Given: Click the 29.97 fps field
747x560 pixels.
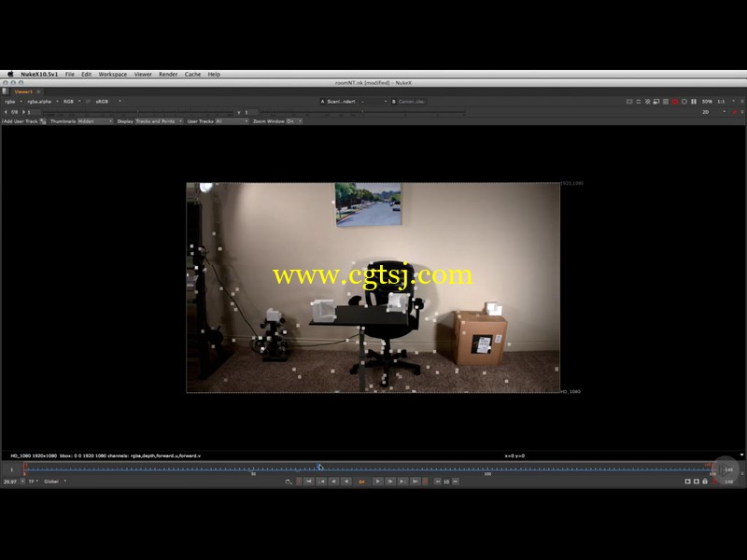Looking at the screenshot, I should click(x=10, y=482).
